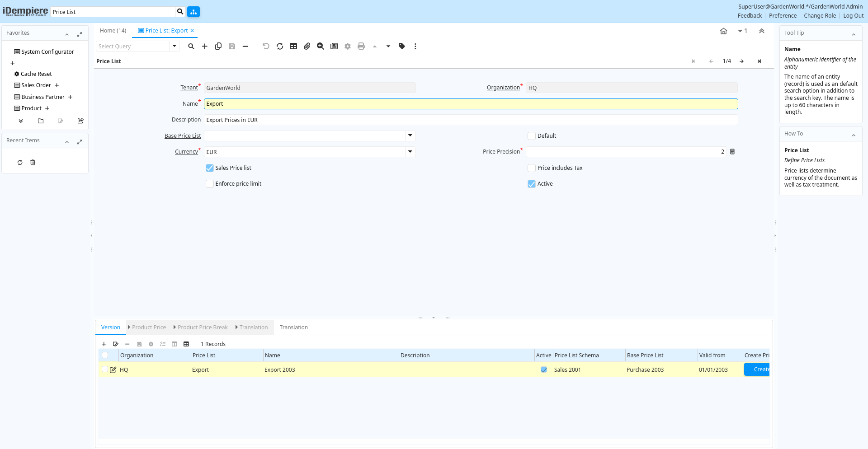Screen dimensions: 868x449
Task: Open the Select Query dropdown arrow
Action: [175, 46]
